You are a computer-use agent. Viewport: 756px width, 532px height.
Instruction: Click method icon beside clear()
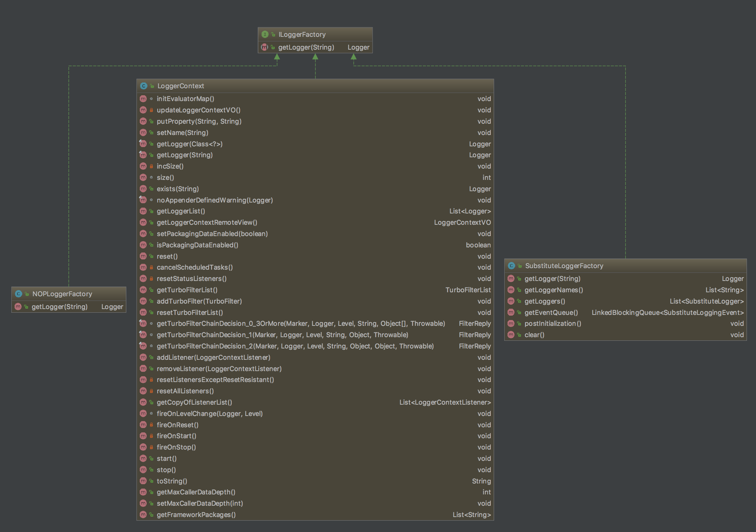click(x=511, y=335)
